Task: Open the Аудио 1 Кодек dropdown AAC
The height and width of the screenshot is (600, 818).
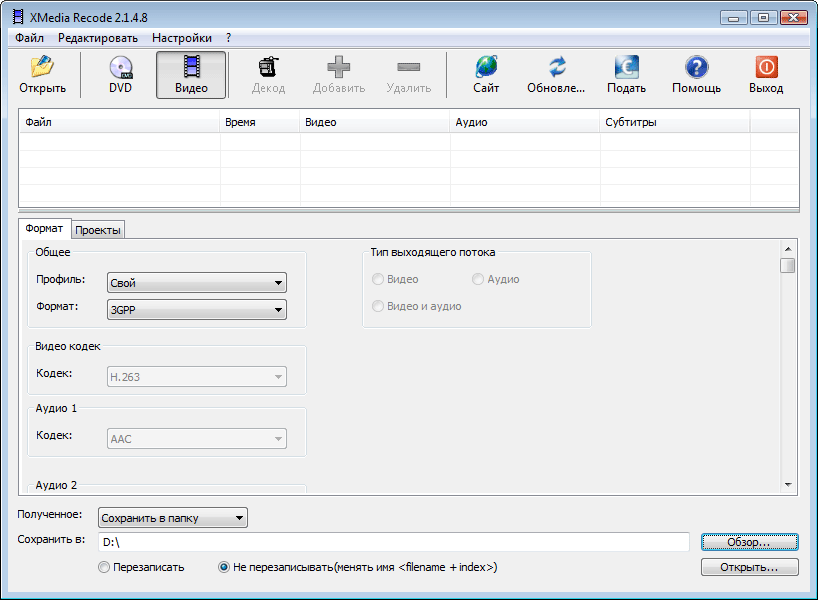Action: tap(197, 439)
